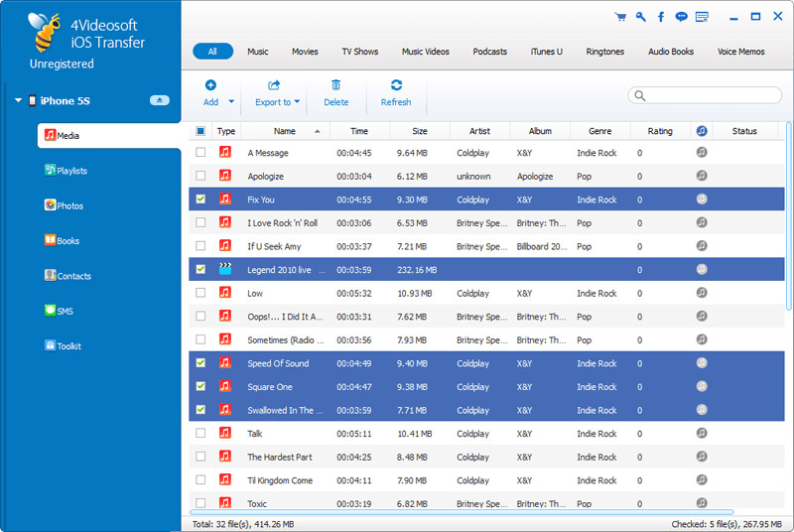794x532 pixels.
Task: Uncheck the Fix You song checkbox
Action: 201,199
